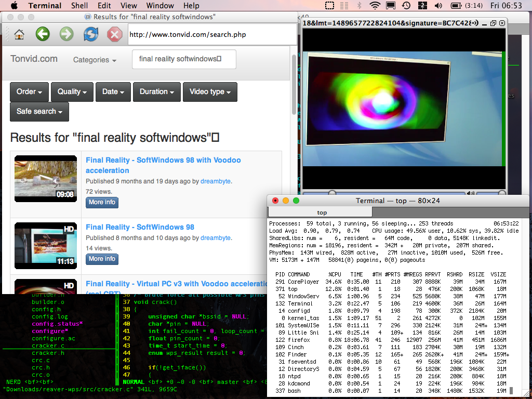Open the Bluetooth status menu
Image resolution: width=532 pixels, height=399 pixels.
(359, 5)
